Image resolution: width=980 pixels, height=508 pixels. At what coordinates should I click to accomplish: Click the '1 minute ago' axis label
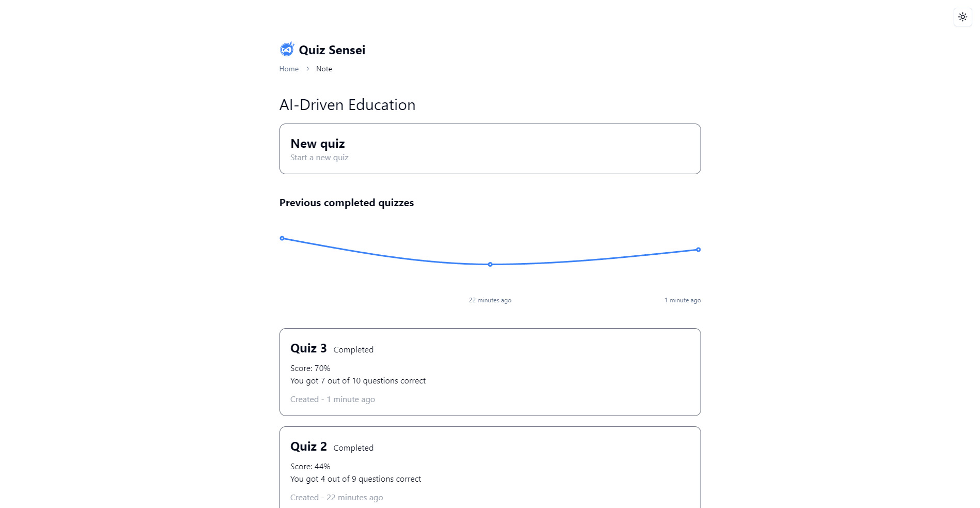(682, 300)
